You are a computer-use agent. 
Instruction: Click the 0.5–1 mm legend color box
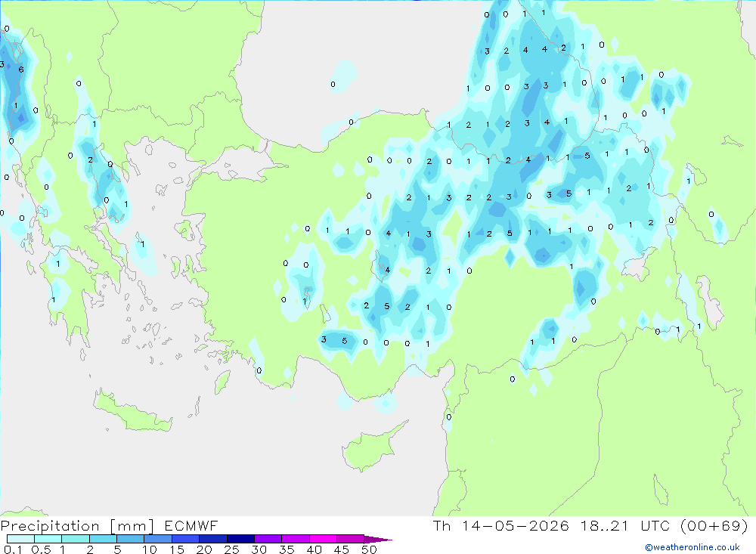coord(48,539)
